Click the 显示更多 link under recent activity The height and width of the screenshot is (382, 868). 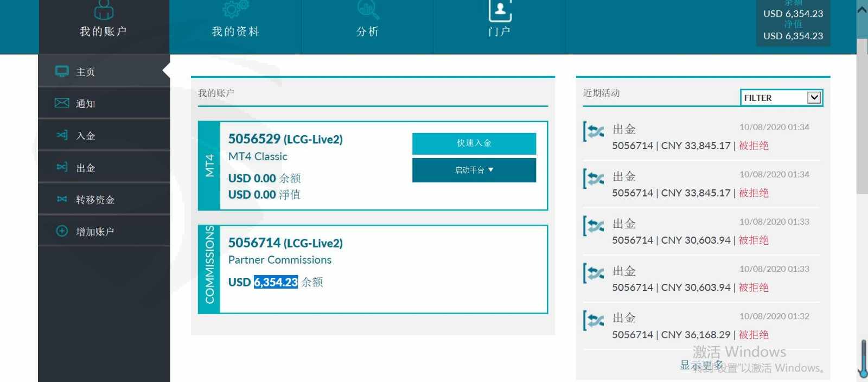701,365
